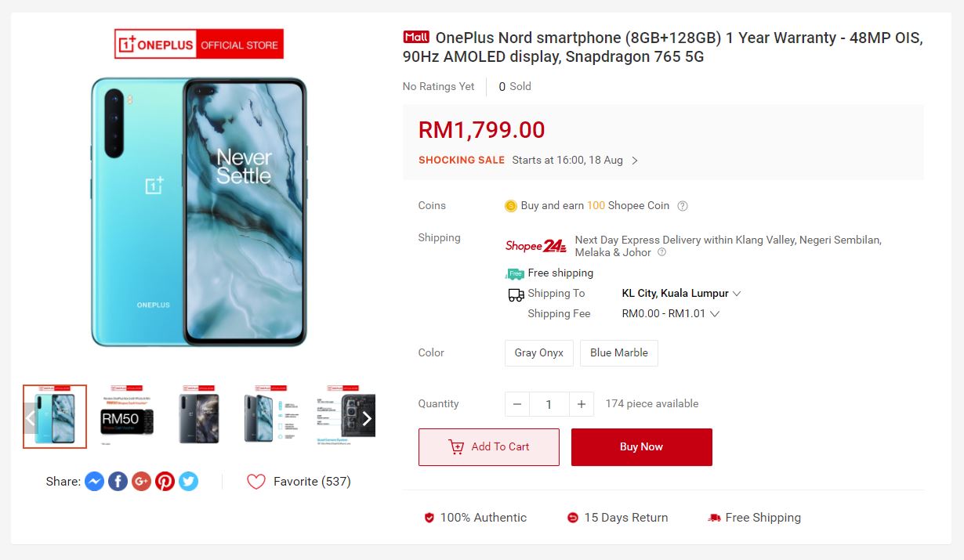
Task: Share product on Twitter
Action: pyautogui.click(x=188, y=481)
